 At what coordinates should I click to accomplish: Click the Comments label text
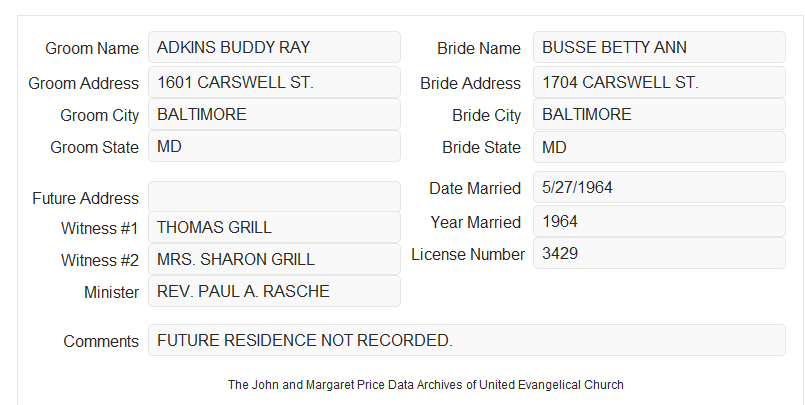(x=101, y=341)
